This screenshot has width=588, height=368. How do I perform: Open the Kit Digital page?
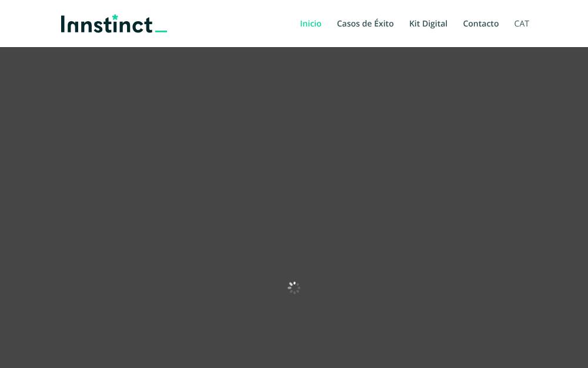coord(428,24)
